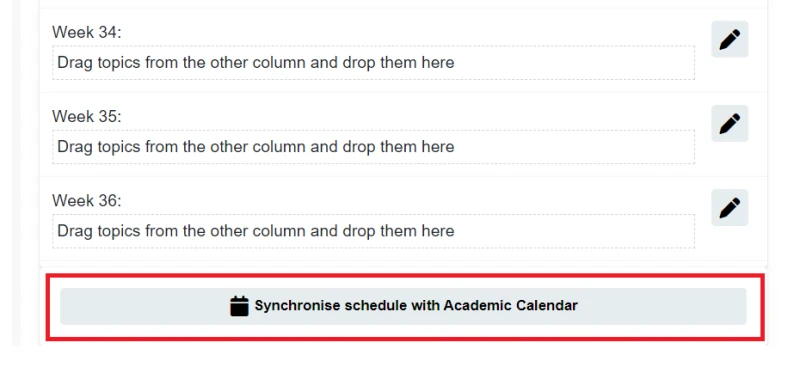Click the Week 36 'Drag topics' placeholder text
800x367 pixels.
256,231
